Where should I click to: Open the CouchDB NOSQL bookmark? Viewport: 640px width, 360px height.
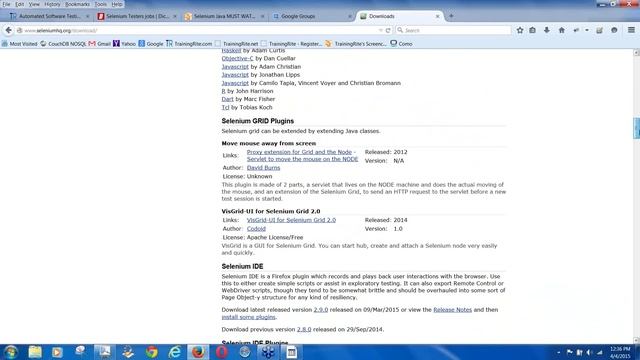pyautogui.click(x=63, y=44)
